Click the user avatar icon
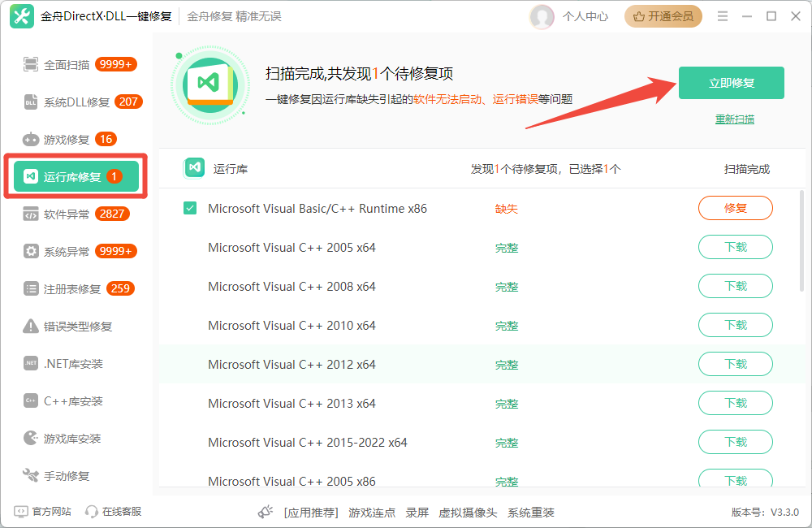The image size is (812, 528). (542, 16)
